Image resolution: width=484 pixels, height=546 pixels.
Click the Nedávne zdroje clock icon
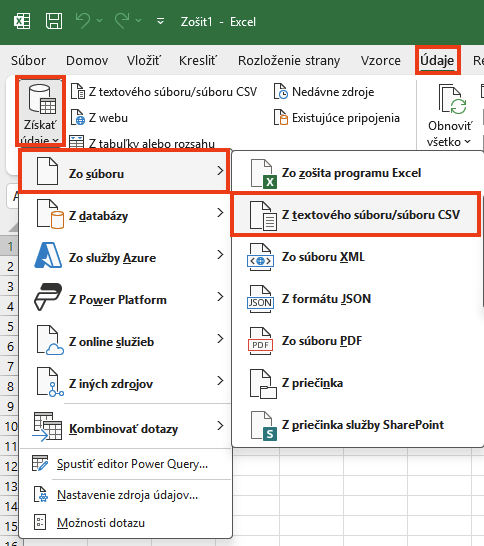[x=281, y=92]
